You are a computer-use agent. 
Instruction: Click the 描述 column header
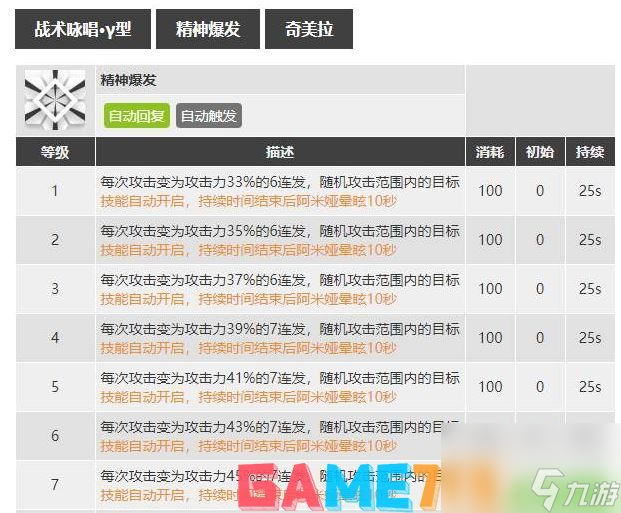point(280,152)
